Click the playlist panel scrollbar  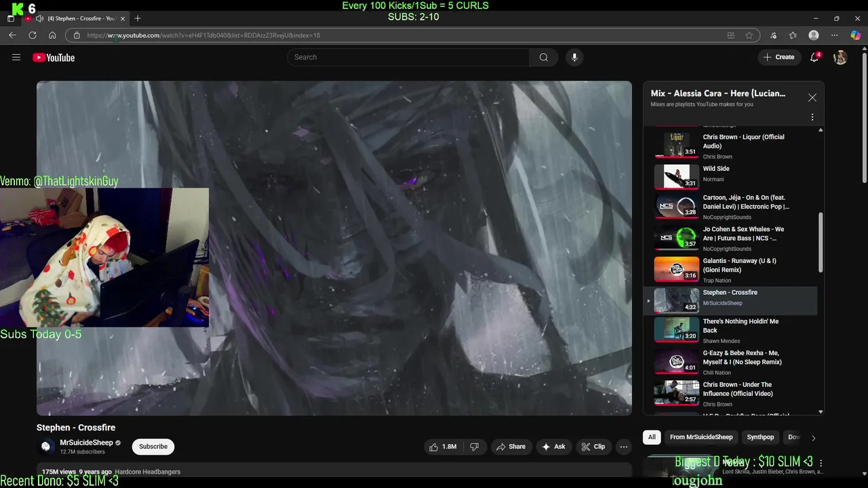821,243
